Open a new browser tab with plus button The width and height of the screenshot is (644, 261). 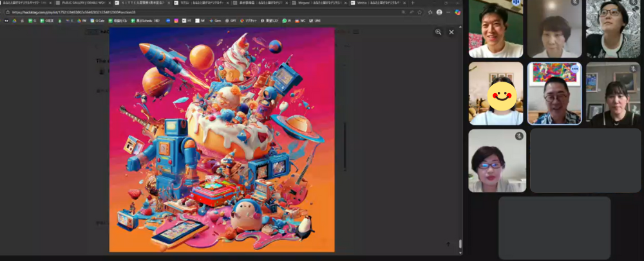(412, 3)
